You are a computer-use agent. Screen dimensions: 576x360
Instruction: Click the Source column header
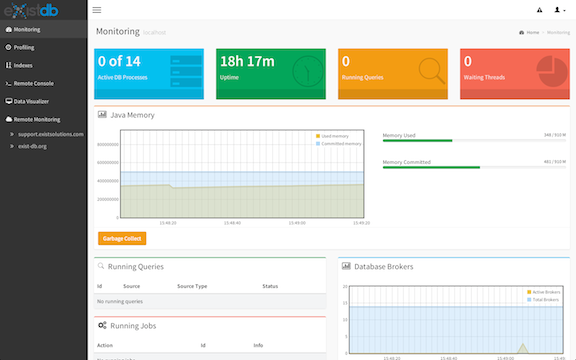click(x=132, y=286)
